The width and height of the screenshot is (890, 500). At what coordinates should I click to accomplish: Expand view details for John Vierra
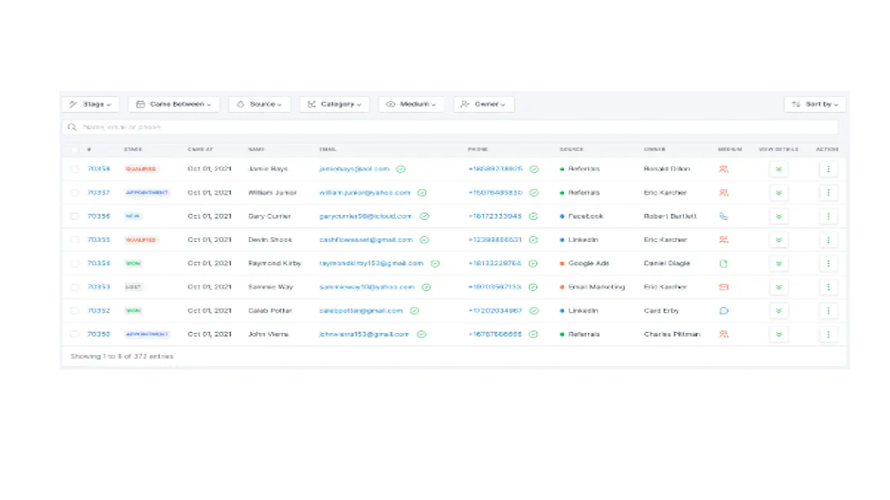(779, 334)
